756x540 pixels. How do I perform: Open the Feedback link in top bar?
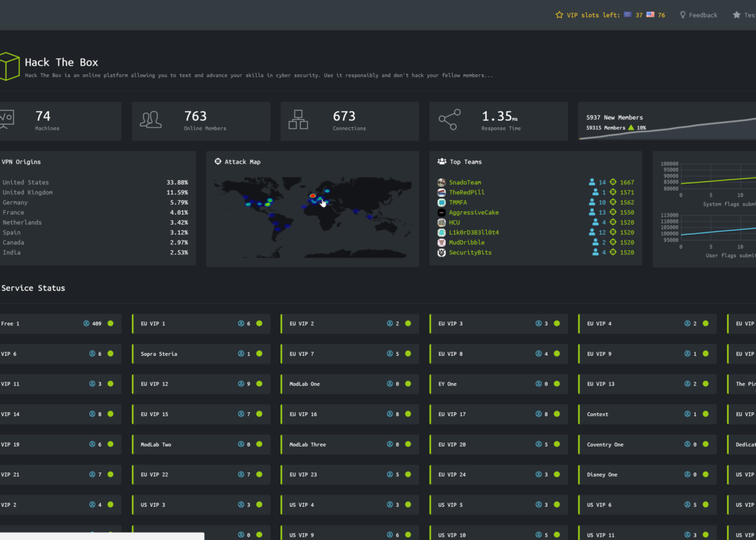703,15
